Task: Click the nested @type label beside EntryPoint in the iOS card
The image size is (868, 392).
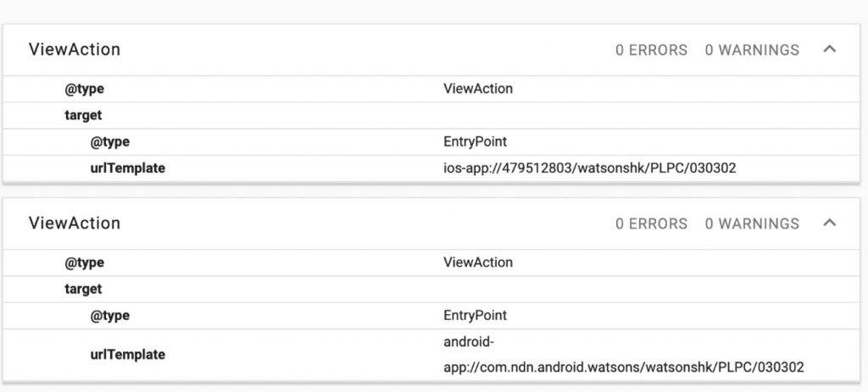Action: (109, 142)
